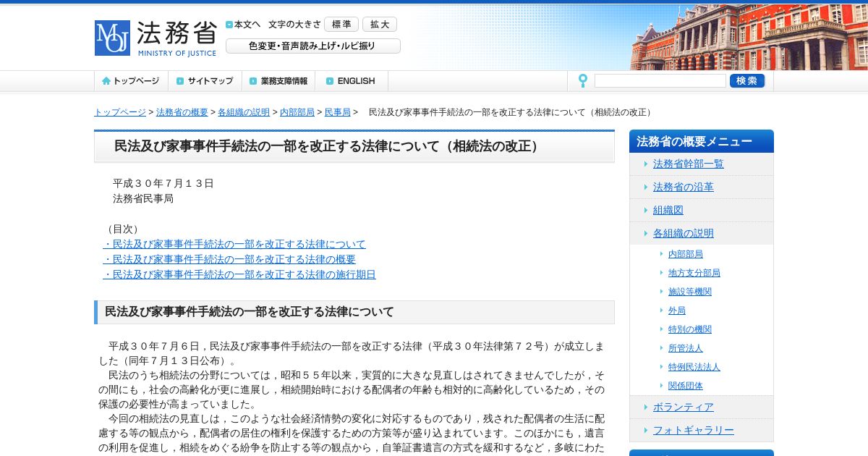The width and height of the screenshot is (868, 456).
Task: Go to contents link 法律の施行期日
Action: tap(239, 274)
